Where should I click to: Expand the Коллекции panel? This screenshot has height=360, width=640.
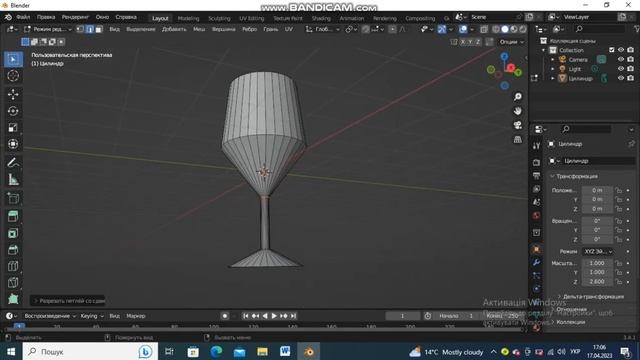click(567, 322)
